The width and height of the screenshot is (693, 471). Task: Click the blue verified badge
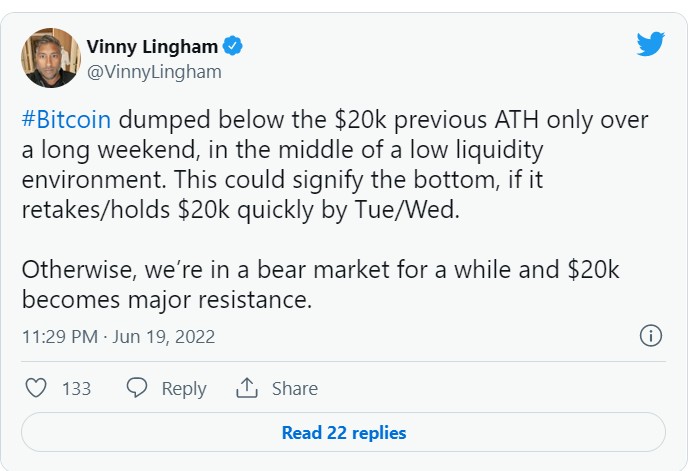(232, 46)
